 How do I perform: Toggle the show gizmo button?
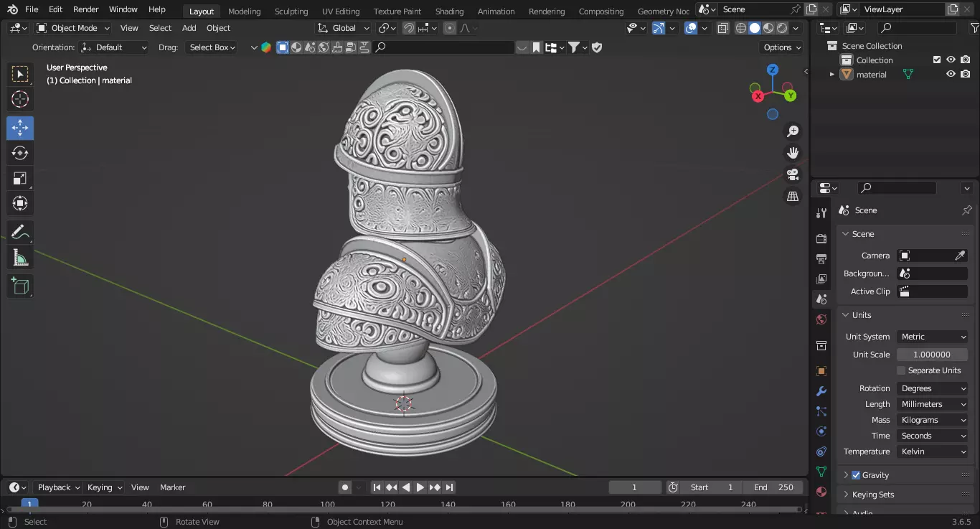[659, 28]
